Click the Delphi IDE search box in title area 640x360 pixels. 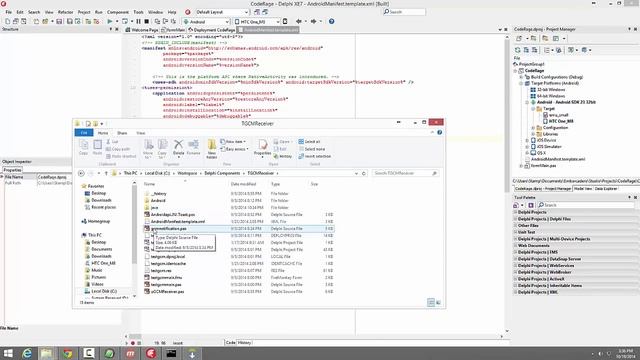(404, 12)
